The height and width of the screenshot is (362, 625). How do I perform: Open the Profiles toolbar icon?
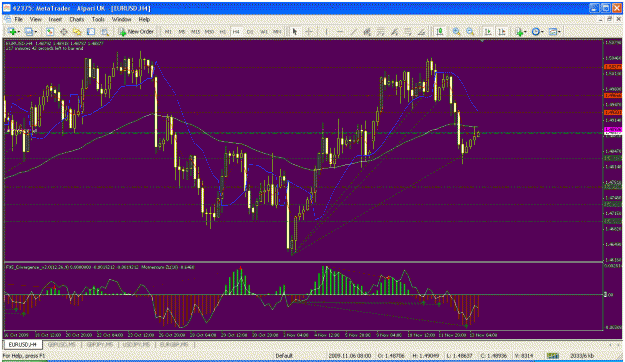28,31
